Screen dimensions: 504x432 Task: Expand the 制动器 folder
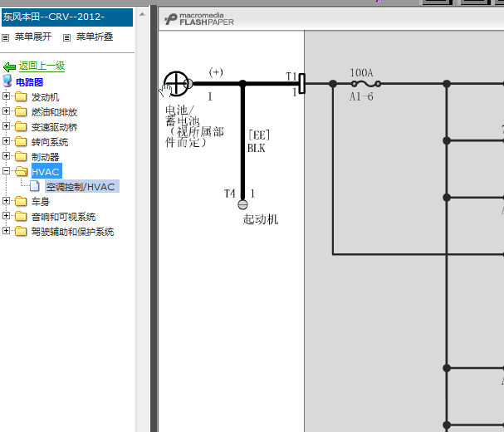6,155
